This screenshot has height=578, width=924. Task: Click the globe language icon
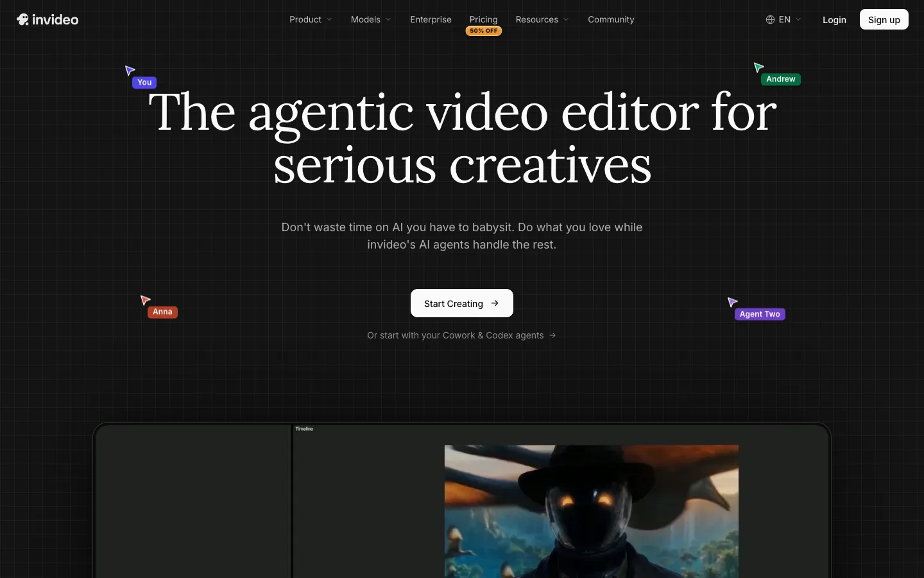770,20
